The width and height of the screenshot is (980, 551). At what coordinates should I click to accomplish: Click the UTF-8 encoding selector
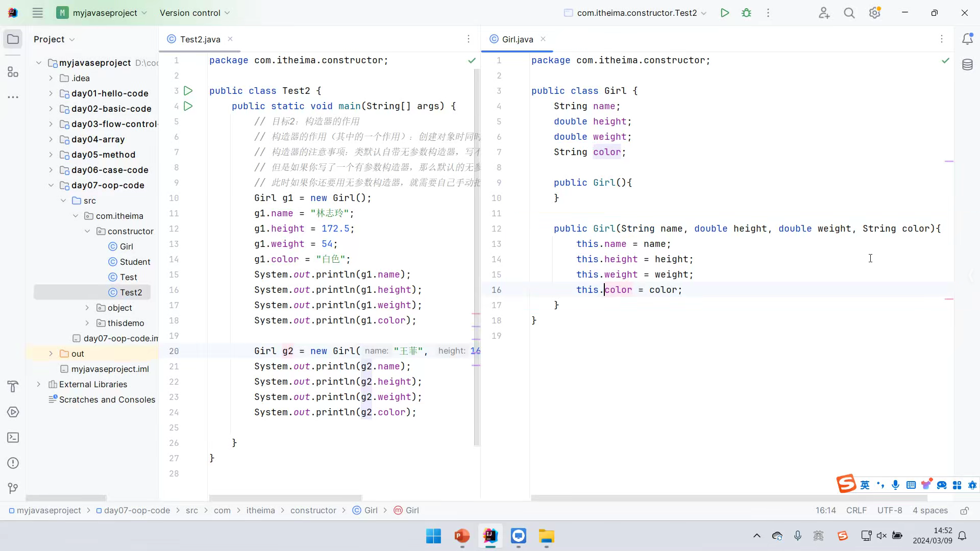[889, 511]
